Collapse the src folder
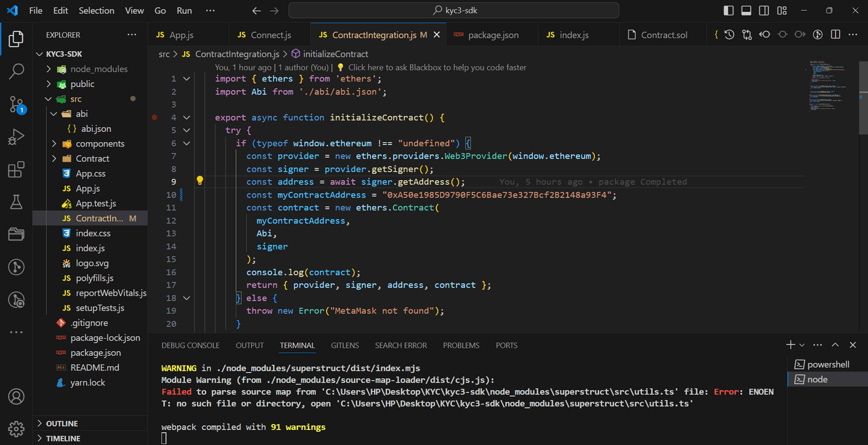Viewport: 868px width, 445px height. 48,99
